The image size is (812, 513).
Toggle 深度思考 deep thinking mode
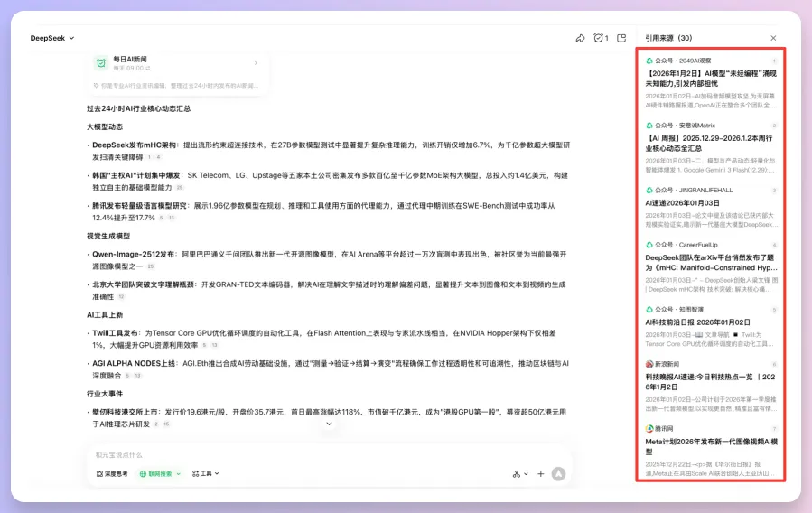(112, 473)
